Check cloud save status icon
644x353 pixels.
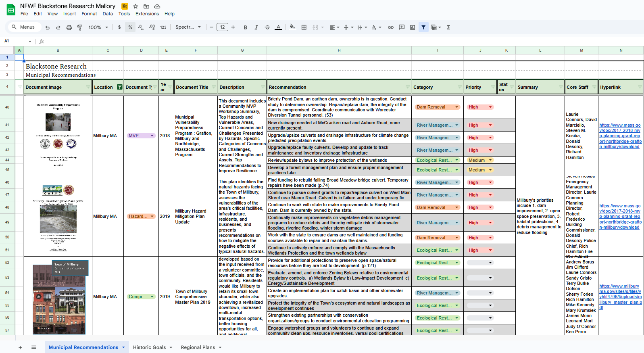click(x=157, y=6)
